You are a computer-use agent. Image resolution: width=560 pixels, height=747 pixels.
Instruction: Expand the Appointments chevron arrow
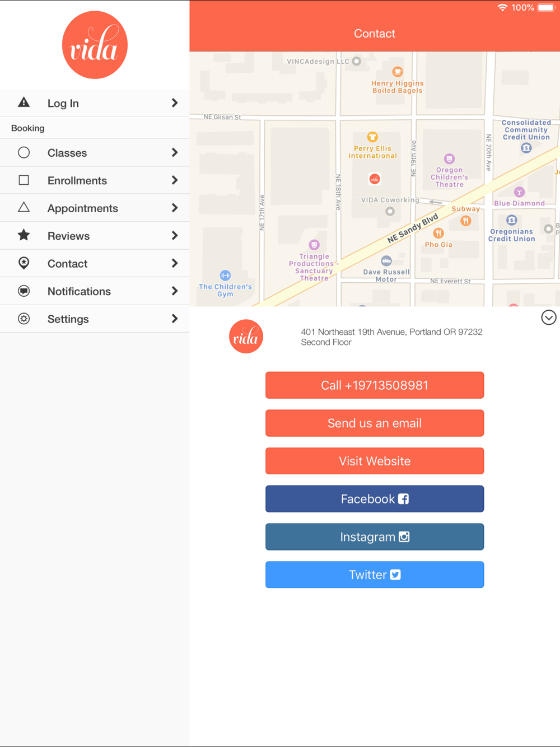pos(175,208)
